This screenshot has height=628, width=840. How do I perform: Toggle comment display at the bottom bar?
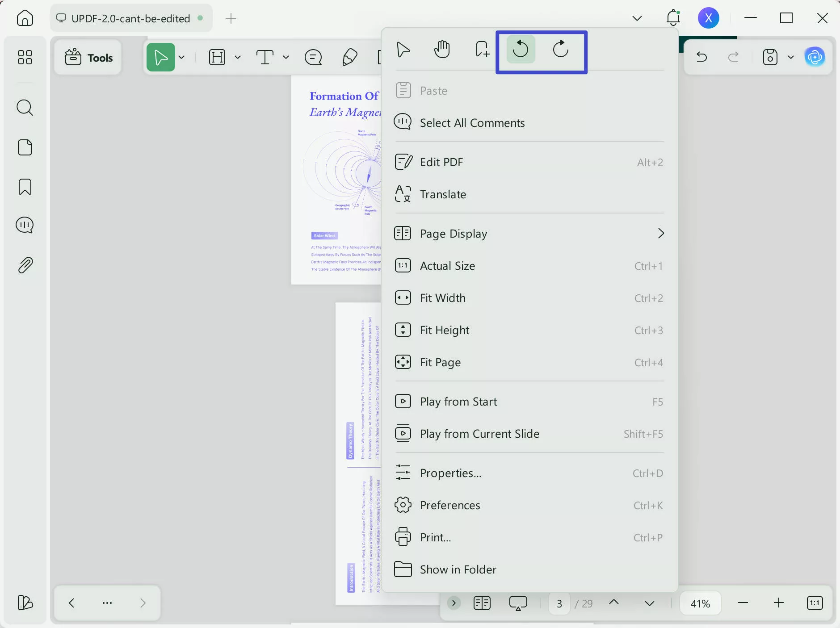point(518,603)
